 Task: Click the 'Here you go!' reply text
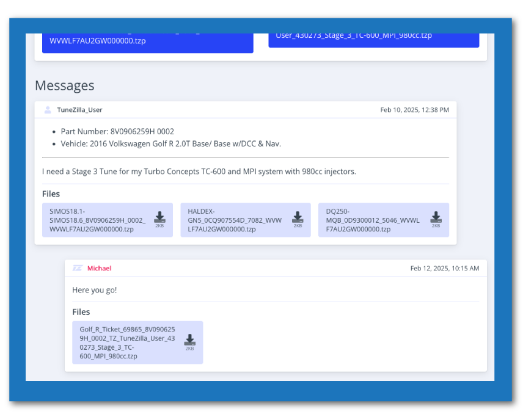click(94, 290)
